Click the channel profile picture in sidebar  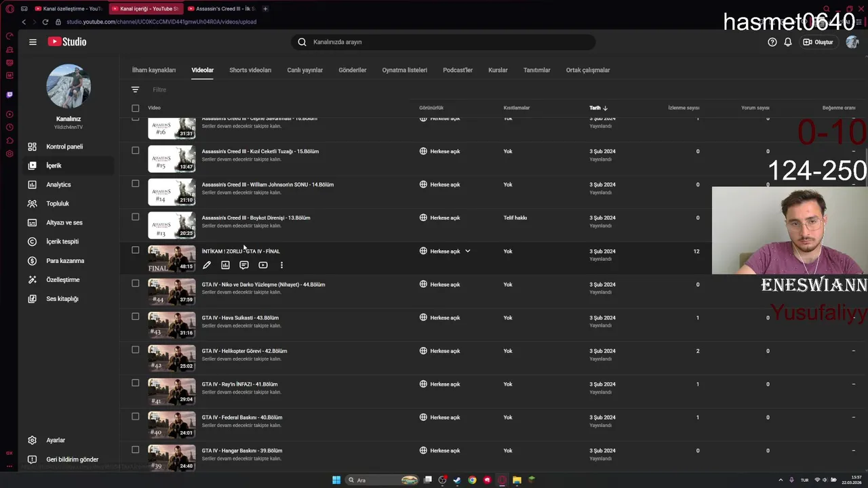68,86
